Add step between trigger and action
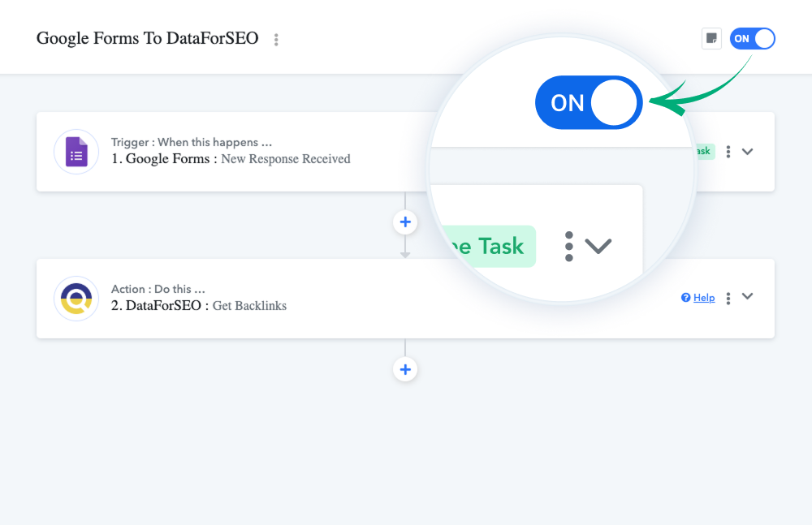 405,222
